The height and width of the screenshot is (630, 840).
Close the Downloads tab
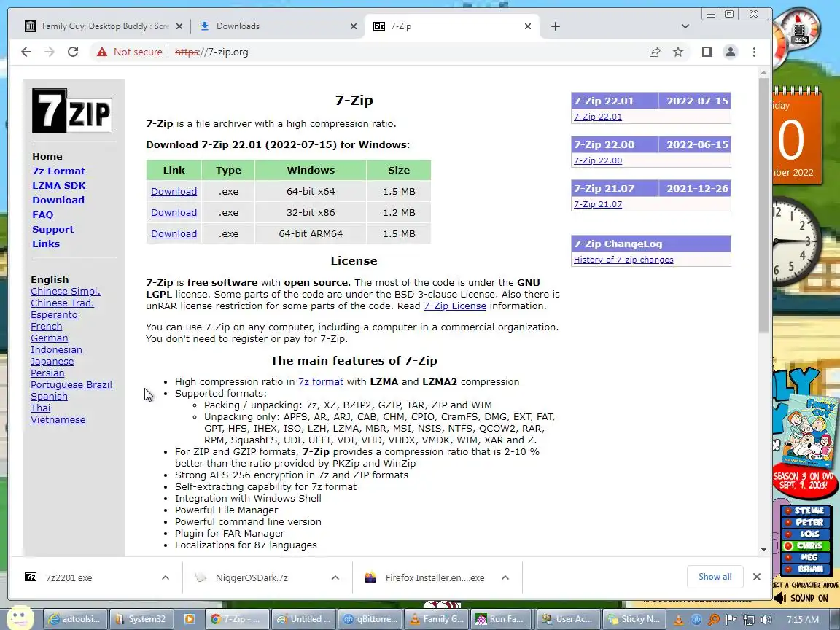pyautogui.click(x=353, y=26)
